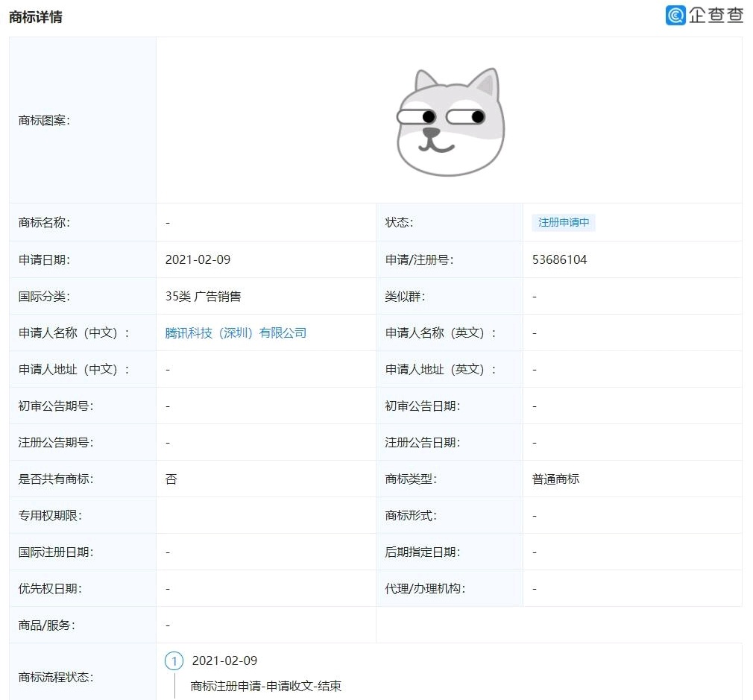Image resolution: width=753 pixels, height=700 pixels.
Task: Click the 优先权日期 label
Action: (50, 589)
